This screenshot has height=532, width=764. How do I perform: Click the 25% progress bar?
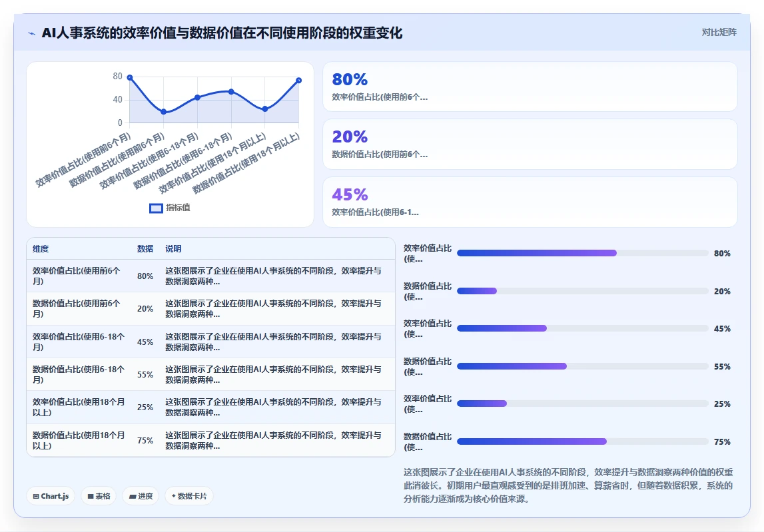pyautogui.click(x=583, y=403)
